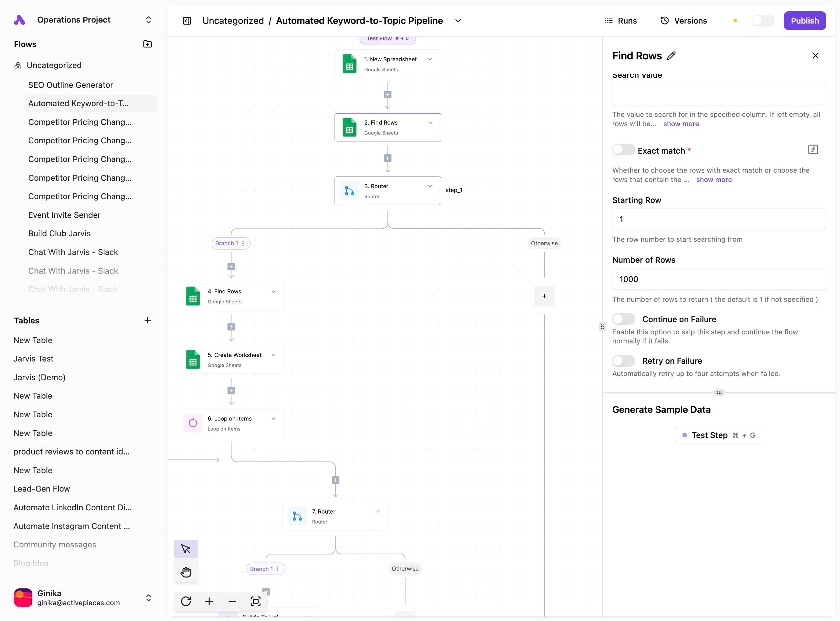840x621 pixels.
Task: Open the Runs view
Action: (620, 21)
